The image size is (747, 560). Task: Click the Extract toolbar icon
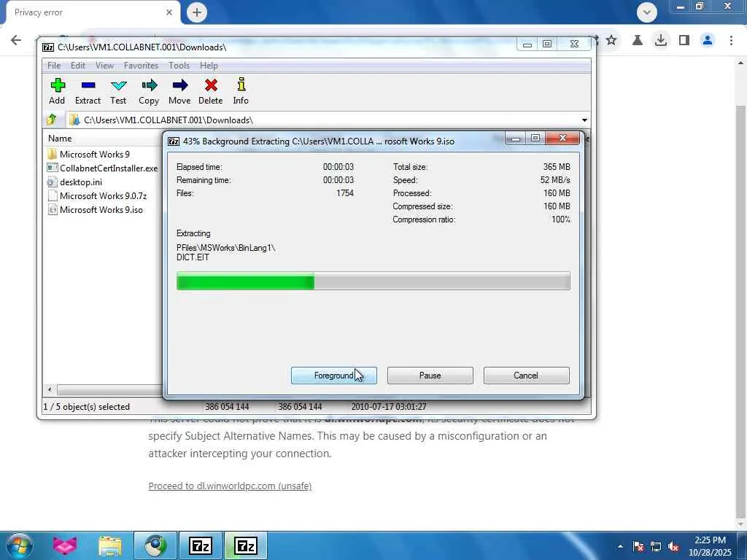(x=88, y=91)
